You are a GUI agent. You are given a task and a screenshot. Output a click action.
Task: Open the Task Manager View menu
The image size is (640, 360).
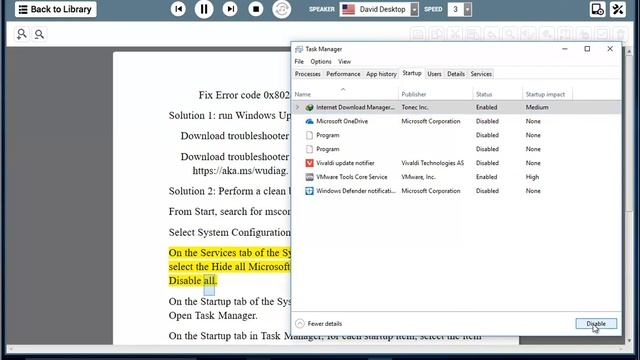pos(344,62)
